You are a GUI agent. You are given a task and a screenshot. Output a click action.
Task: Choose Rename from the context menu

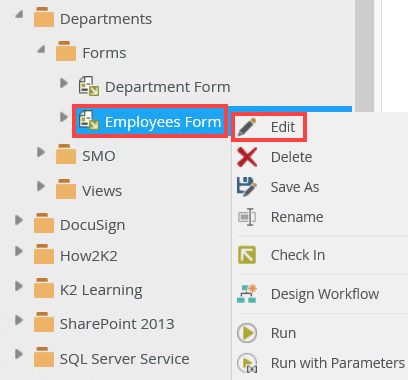[297, 217]
